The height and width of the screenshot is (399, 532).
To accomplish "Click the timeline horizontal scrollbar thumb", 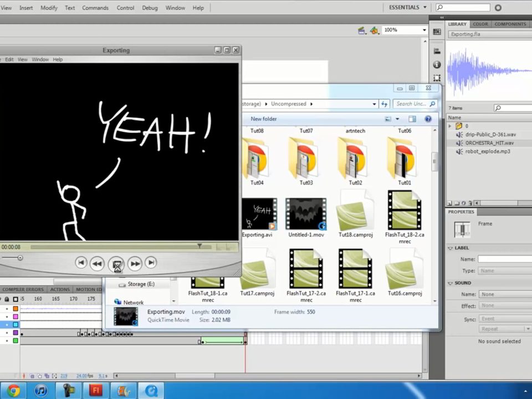I will click(x=195, y=376).
